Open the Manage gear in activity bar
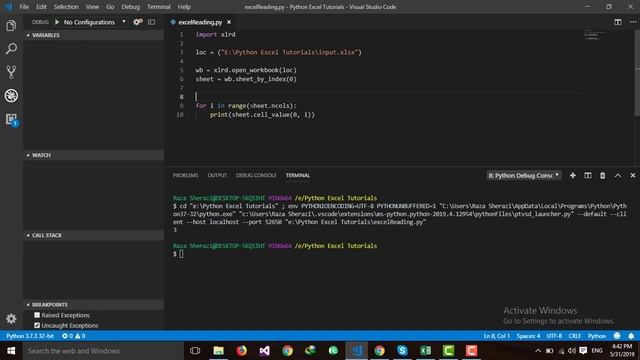Screen dimensions: 640x360 point(11,318)
